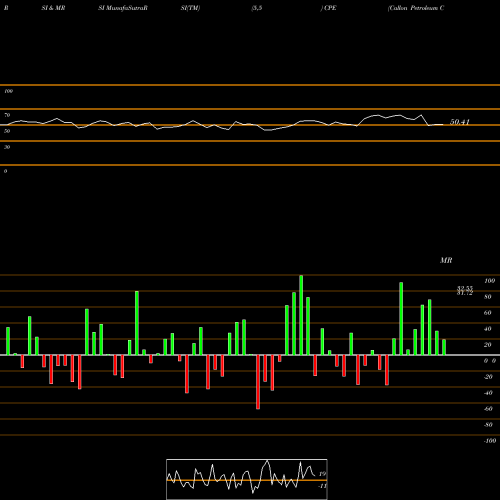Screen dimensions: 500x500
Task: Click the -60 label on MR scale
Action: (488, 409)
